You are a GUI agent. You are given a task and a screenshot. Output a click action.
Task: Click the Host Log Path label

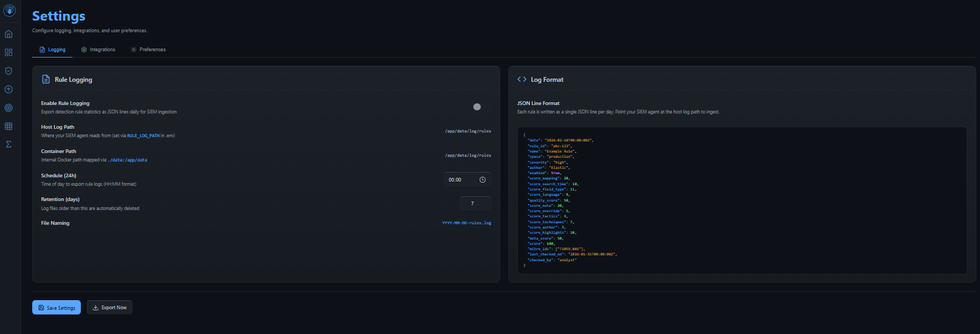click(58, 127)
